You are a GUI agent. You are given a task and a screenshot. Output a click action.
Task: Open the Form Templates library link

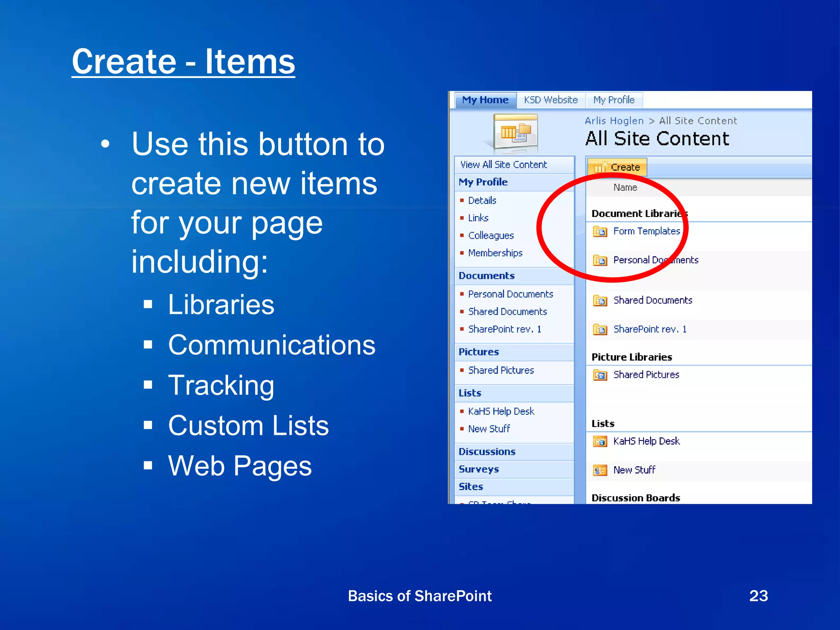[x=647, y=231]
